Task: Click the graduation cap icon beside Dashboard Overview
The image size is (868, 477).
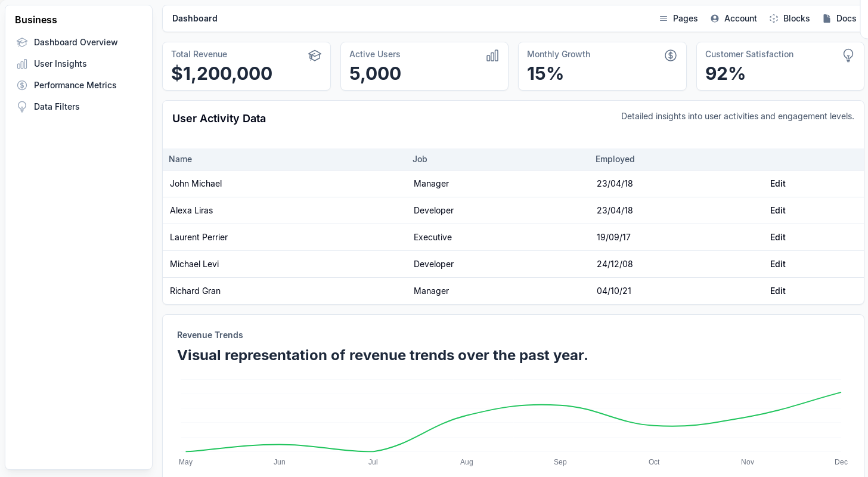Action: click(x=22, y=42)
